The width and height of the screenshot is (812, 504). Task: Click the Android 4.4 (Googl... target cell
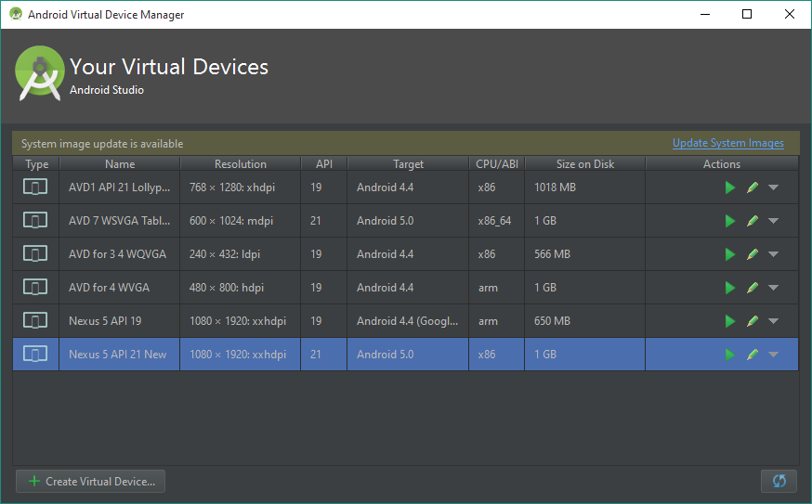tap(408, 321)
